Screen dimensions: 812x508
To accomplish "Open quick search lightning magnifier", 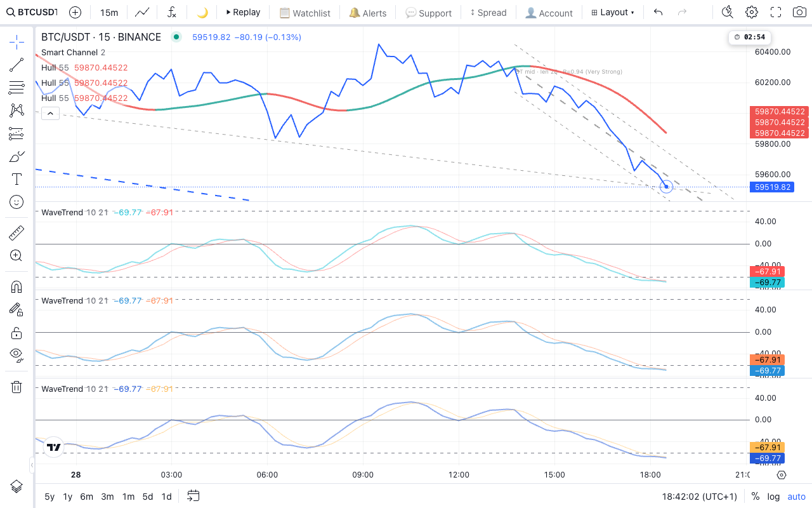I will coord(728,12).
